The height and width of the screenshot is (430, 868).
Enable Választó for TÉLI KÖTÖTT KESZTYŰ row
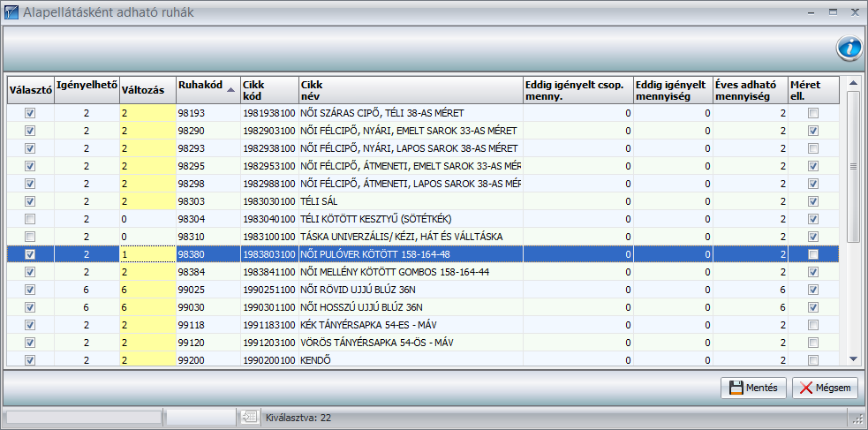click(x=30, y=219)
